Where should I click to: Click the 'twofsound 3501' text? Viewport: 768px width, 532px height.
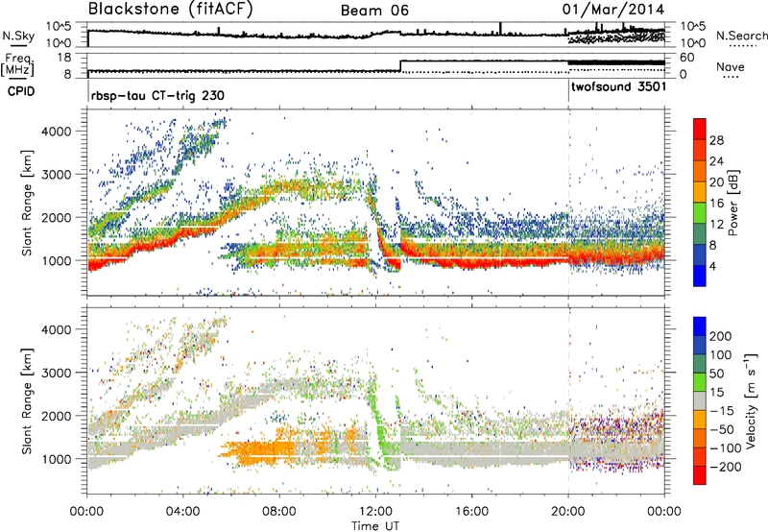618,86
